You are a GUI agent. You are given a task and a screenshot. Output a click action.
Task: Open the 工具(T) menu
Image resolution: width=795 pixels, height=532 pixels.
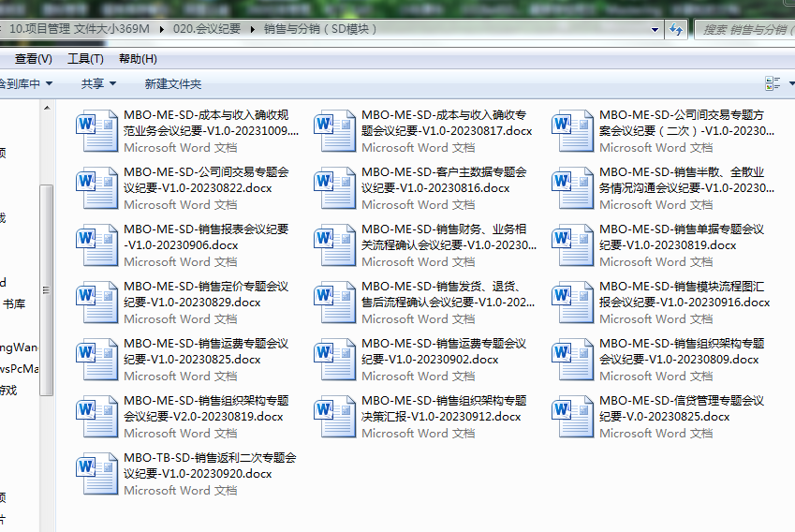coord(85,59)
